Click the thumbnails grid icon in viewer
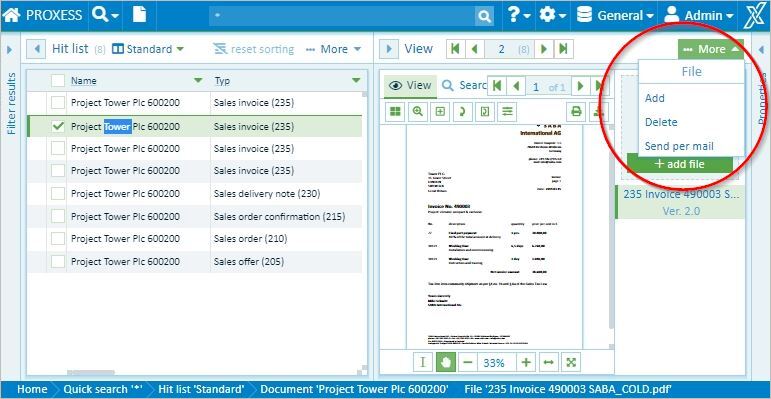771x399 pixels. [x=394, y=112]
